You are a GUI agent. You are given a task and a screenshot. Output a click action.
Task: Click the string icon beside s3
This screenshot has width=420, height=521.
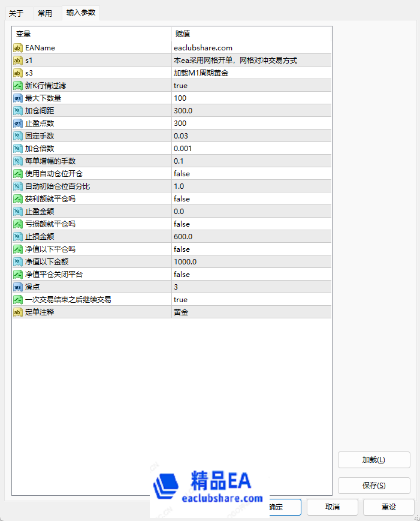17,73
